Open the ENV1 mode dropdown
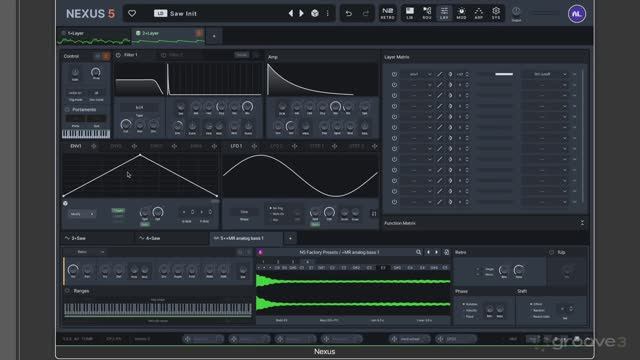640x360 pixels. coord(81,214)
